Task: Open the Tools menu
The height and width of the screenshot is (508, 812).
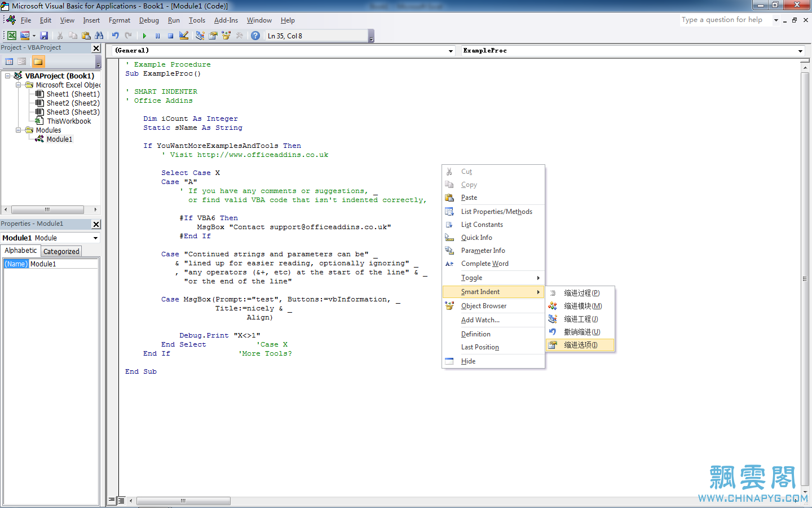Action: (x=197, y=20)
